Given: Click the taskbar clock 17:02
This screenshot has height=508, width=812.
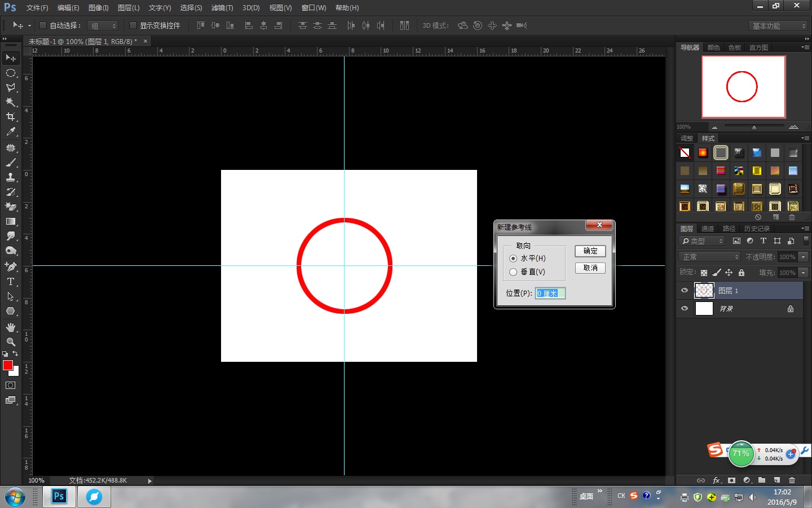Looking at the screenshot, I should 782,492.
